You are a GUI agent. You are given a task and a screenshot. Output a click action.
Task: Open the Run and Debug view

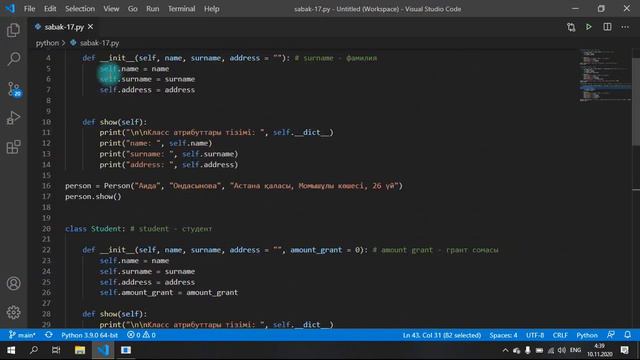click(13, 118)
